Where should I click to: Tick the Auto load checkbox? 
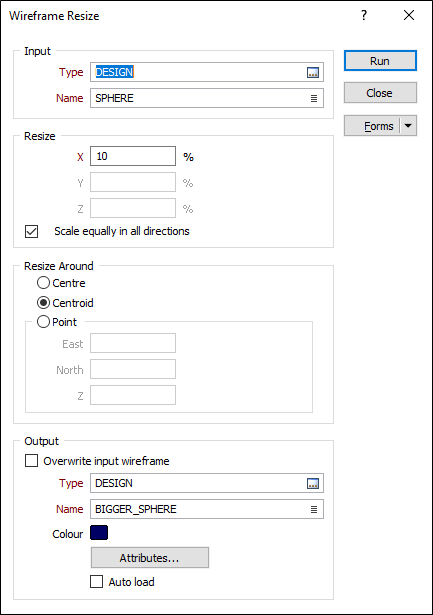96,581
